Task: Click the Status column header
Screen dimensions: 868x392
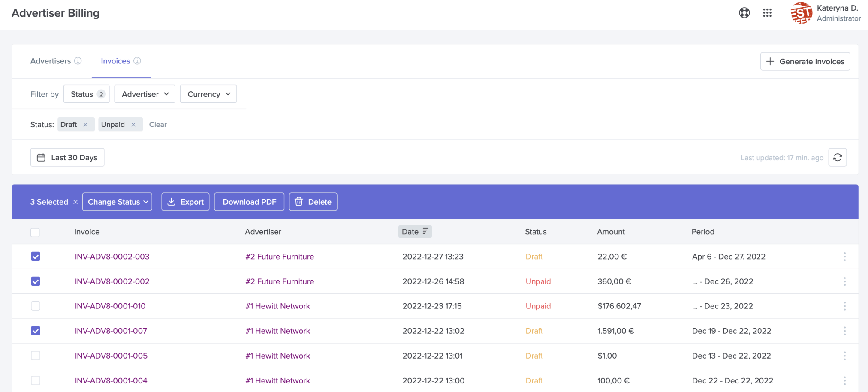Action: (x=536, y=232)
